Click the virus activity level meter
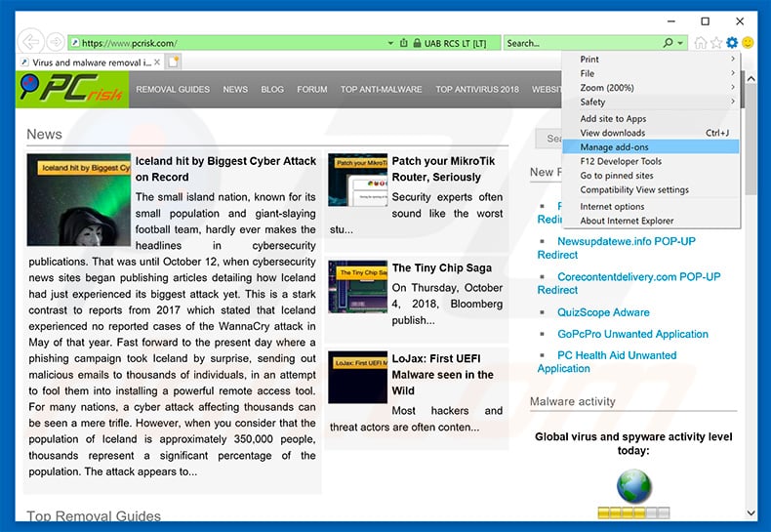The height and width of the screenshot is (532, 771). click(633, 513)
